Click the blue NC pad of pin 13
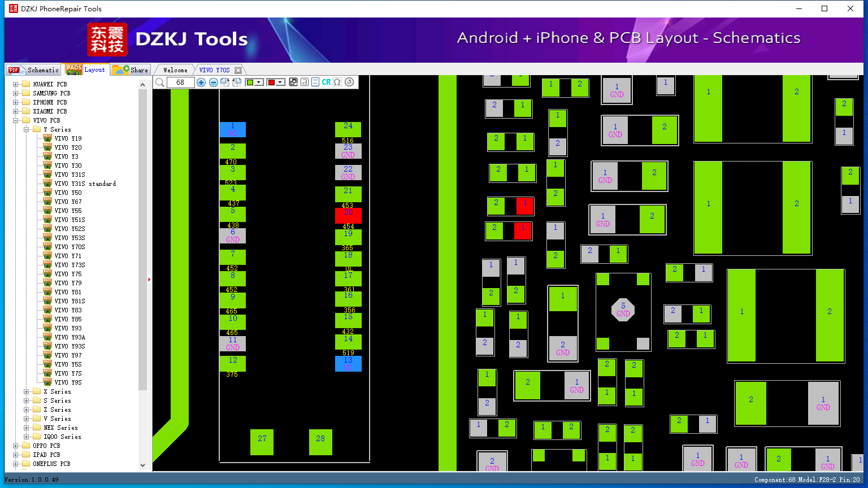This screenshot has width=868, height=488. coord(348,364)
